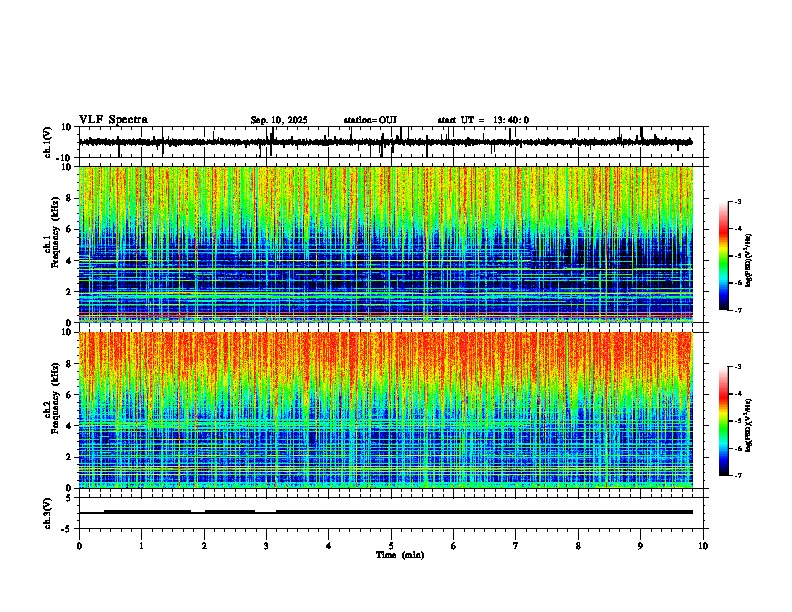Click the 'VLF Spectra' title text

tap(113, 120)
